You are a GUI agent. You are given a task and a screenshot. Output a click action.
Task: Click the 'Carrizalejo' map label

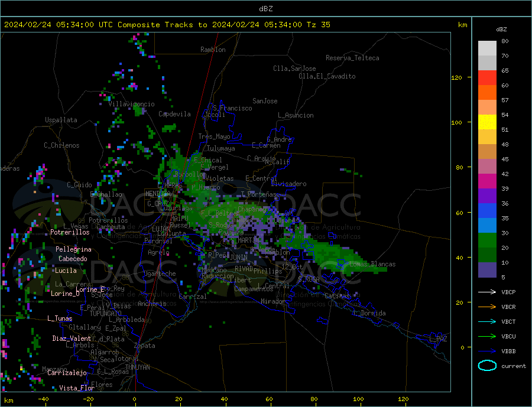click(67, 373)
